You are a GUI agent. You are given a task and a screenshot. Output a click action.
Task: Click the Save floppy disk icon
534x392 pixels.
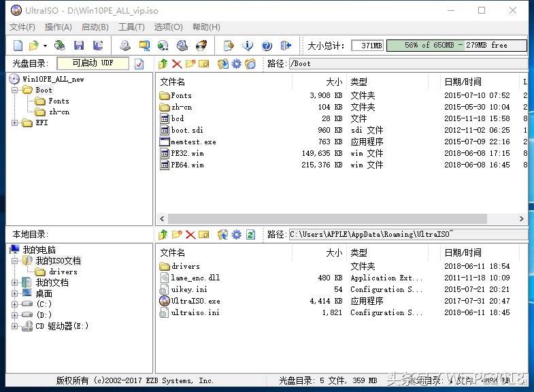pyautogui.click(x=79, y=46)
